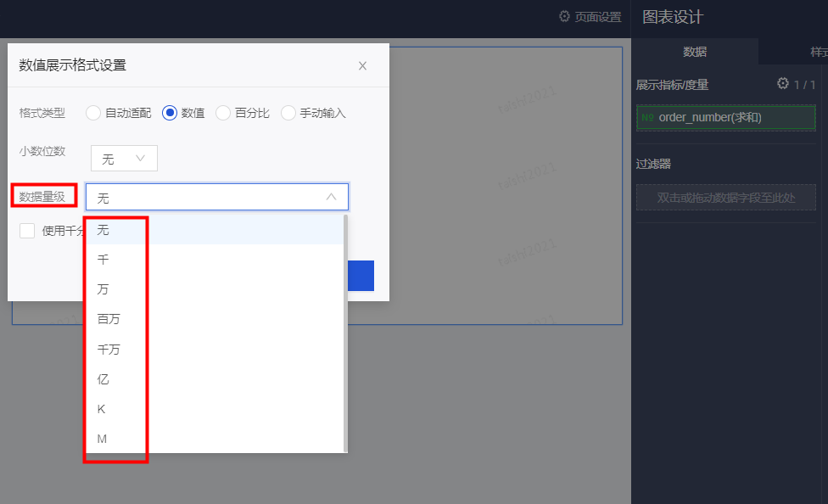Switch to the 数据 tab
The width and height of the screenshot is (828, 504).
(695, 52)
